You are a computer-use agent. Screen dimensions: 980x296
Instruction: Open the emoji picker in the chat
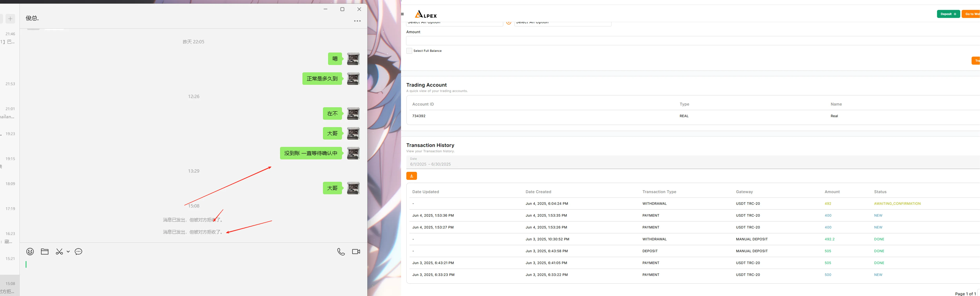pos(30,251)
